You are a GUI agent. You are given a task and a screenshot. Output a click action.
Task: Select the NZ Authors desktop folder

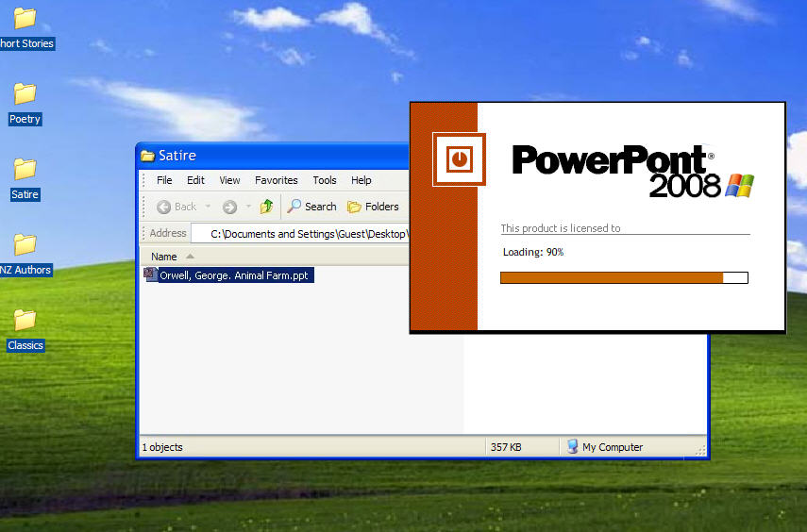[x=25, y=245]
